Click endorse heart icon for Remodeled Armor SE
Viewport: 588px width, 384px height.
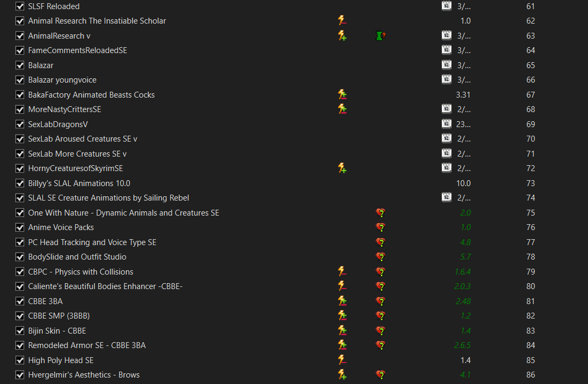380,345
